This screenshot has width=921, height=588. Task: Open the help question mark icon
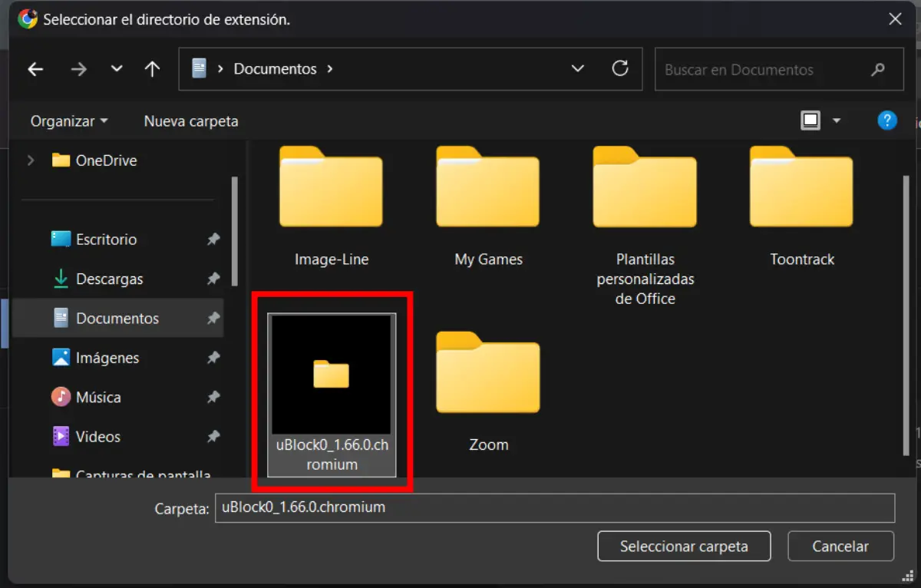coord(886,121)
